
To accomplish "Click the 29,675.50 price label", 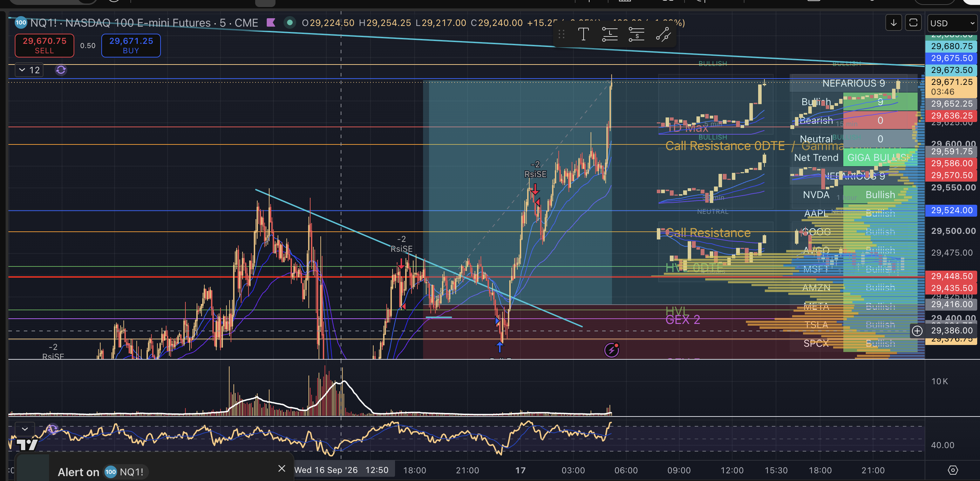I will (951, 58).
